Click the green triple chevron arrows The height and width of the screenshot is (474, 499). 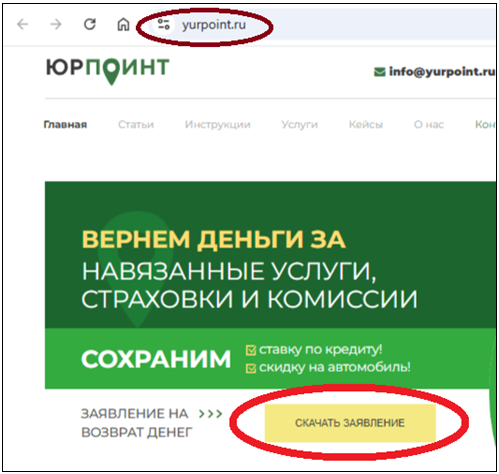click(210, 414)
